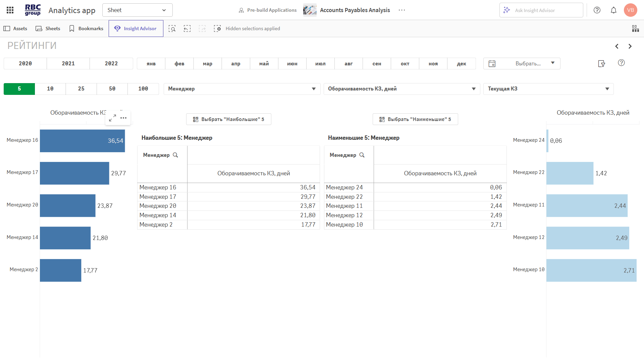Open the help question mark in top bar

point(597,10)
